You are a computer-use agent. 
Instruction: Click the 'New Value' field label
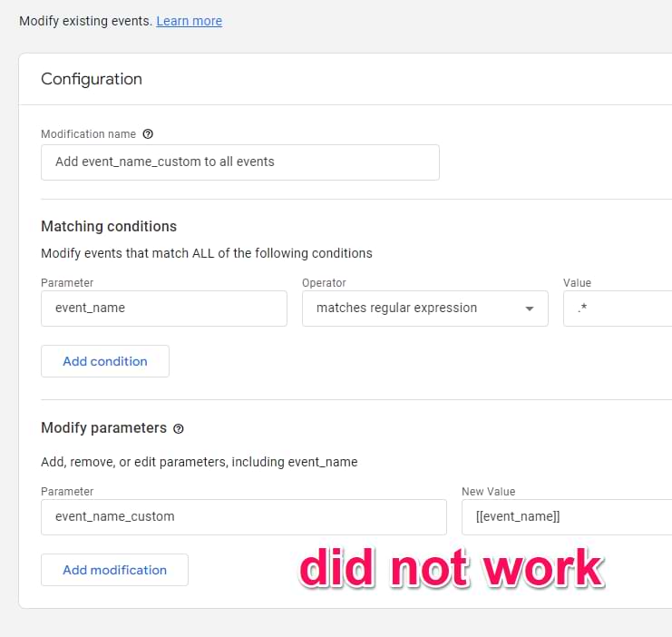488,492
